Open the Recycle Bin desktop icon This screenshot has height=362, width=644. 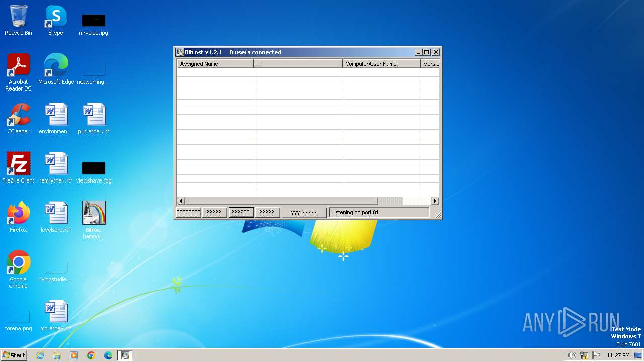point(18,20)
